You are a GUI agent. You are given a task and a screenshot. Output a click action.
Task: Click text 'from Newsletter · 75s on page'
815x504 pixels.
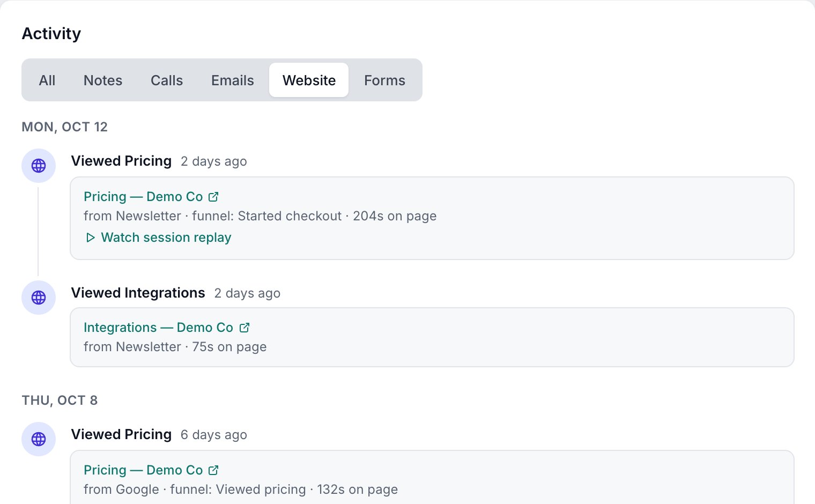(175, 347)
